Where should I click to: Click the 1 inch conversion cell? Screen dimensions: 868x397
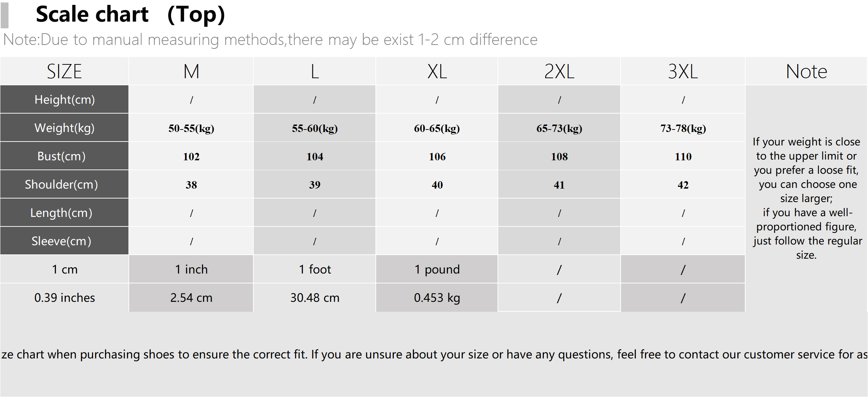(x=191, y=269)
